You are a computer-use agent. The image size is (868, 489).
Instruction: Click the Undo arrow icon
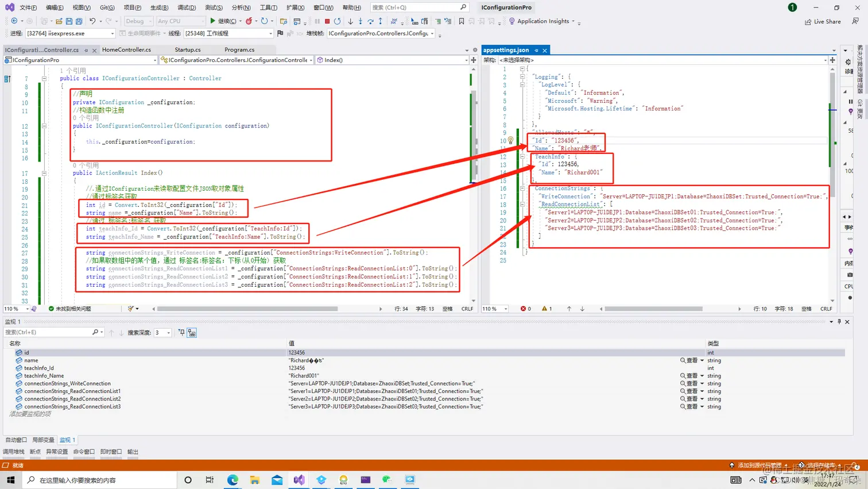tap(92, 21)
